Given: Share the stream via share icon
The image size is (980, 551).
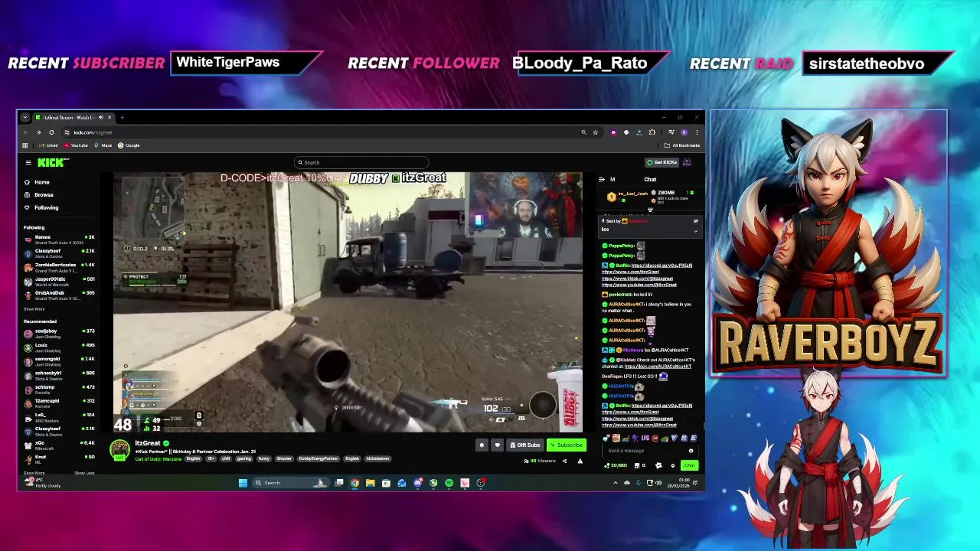Looking at the screenshot, I should pos(565,461).
